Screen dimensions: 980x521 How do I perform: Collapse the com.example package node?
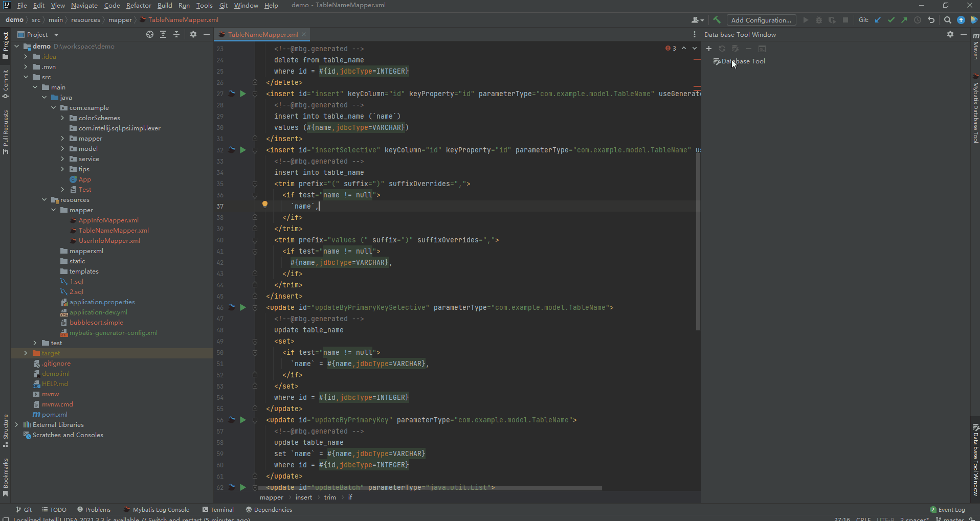54,107
